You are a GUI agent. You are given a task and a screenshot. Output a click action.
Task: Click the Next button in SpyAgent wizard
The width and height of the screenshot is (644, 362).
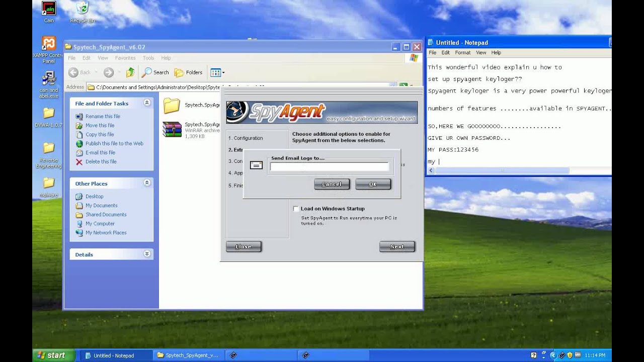397,247
